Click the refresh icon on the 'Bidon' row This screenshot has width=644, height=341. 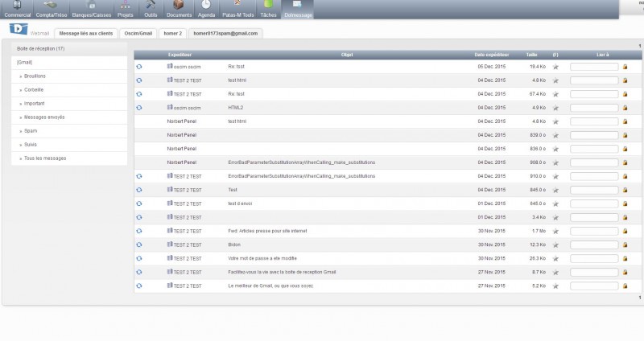(x=139, y=244)
